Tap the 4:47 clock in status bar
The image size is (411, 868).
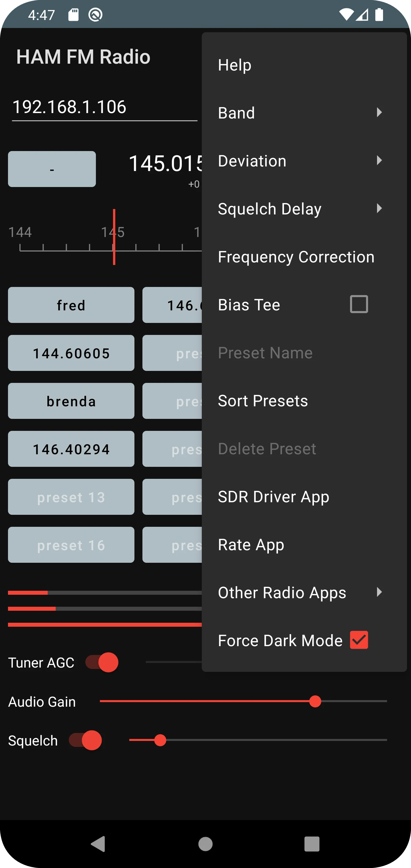tap(41, 15)
